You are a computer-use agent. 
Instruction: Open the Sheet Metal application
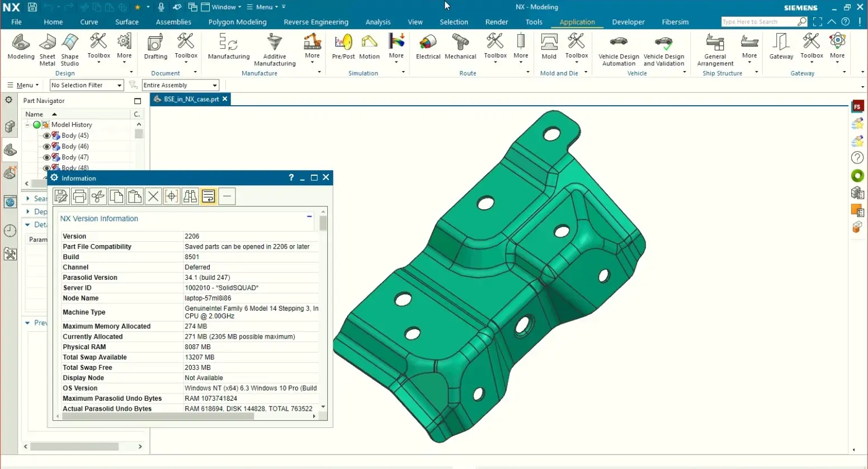(48, 50)
